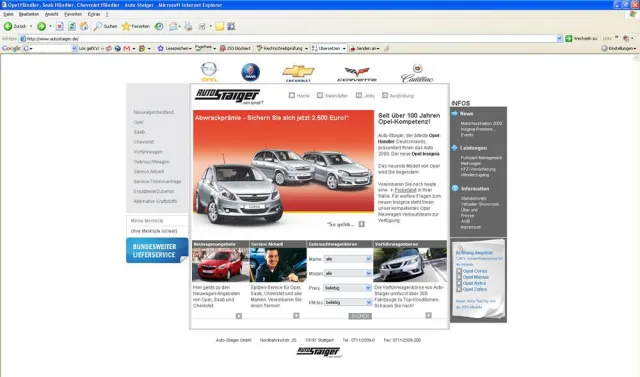Open the Marke dropdown

(x=347, y=259)
